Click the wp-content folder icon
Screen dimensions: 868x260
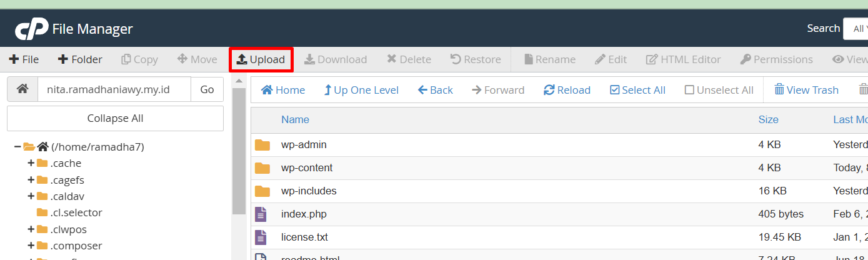coord(262,168)
